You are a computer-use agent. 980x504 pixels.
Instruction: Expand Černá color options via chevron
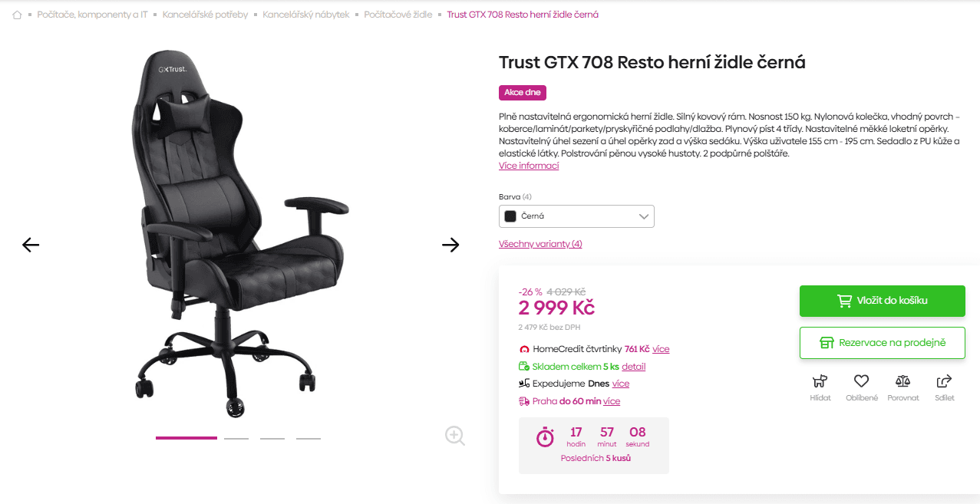(x=644, y=216)
